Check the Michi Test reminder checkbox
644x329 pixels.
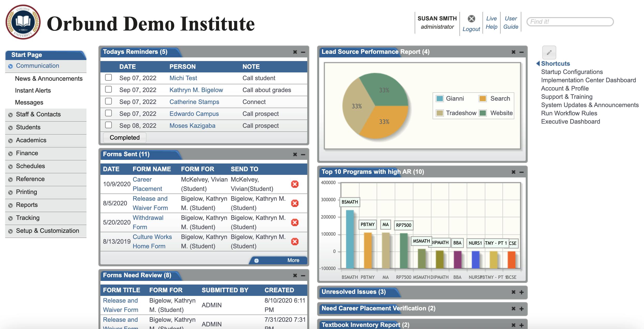coord(108,78)
